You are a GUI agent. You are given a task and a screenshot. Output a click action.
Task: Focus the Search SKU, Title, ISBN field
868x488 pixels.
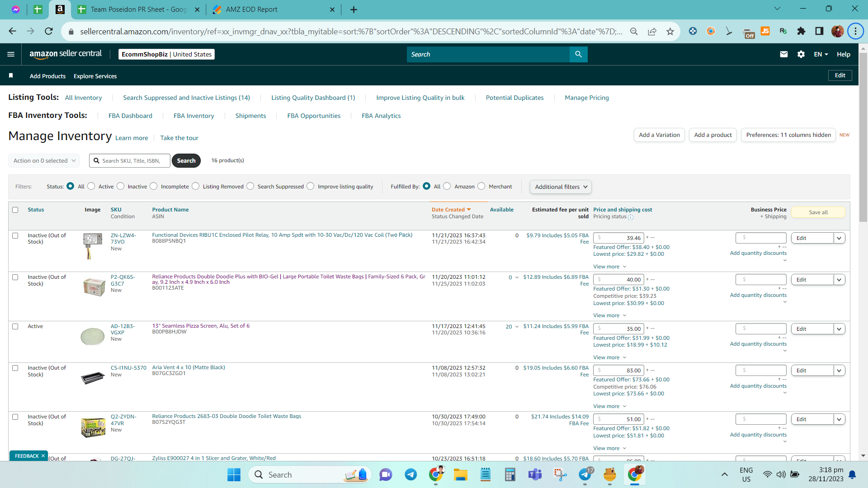click(130, 160)
